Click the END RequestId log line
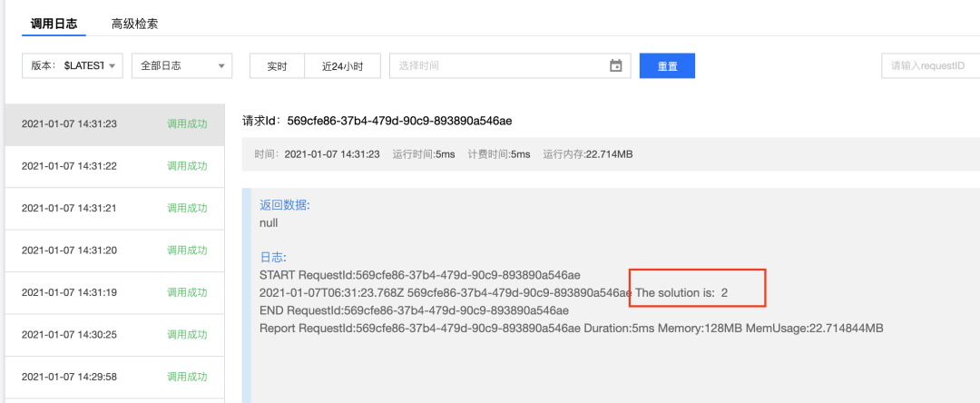The width and height of the screenshot is (980, 403). [414, 310]
